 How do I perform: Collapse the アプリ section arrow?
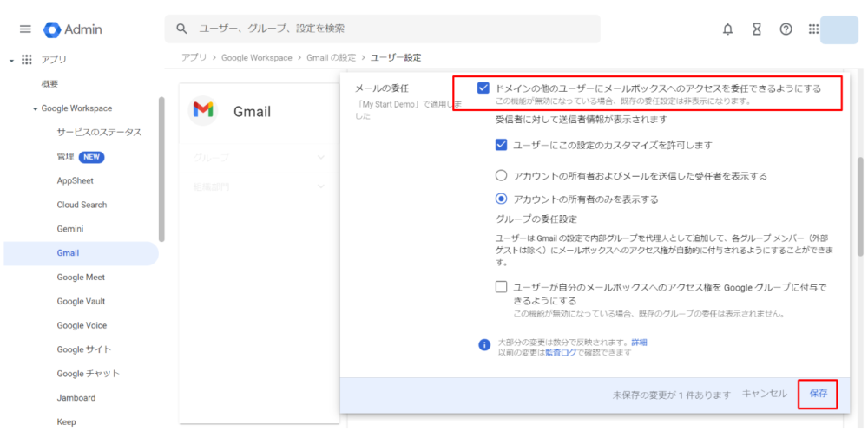(x=11, y=61)
